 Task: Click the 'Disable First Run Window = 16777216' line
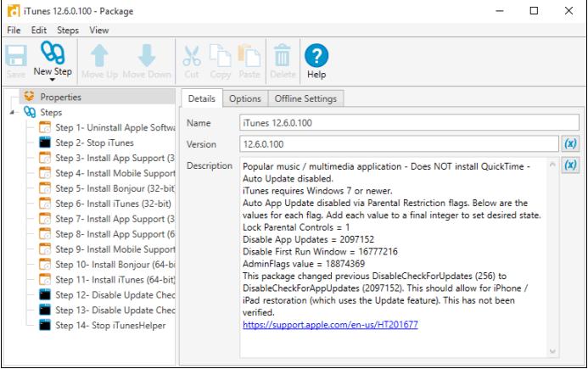click(x=320, y=251)
